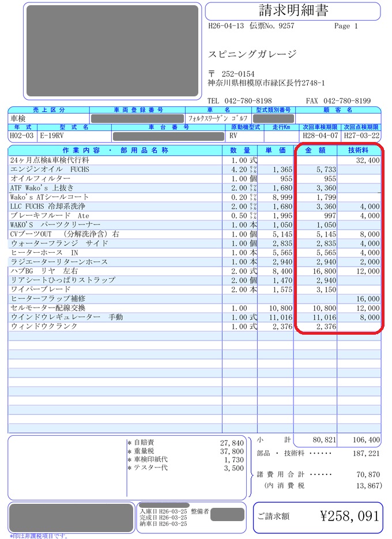392x539 pixels.
Task: Click the 32,400 technical fee amount
Action: (368, 160)
